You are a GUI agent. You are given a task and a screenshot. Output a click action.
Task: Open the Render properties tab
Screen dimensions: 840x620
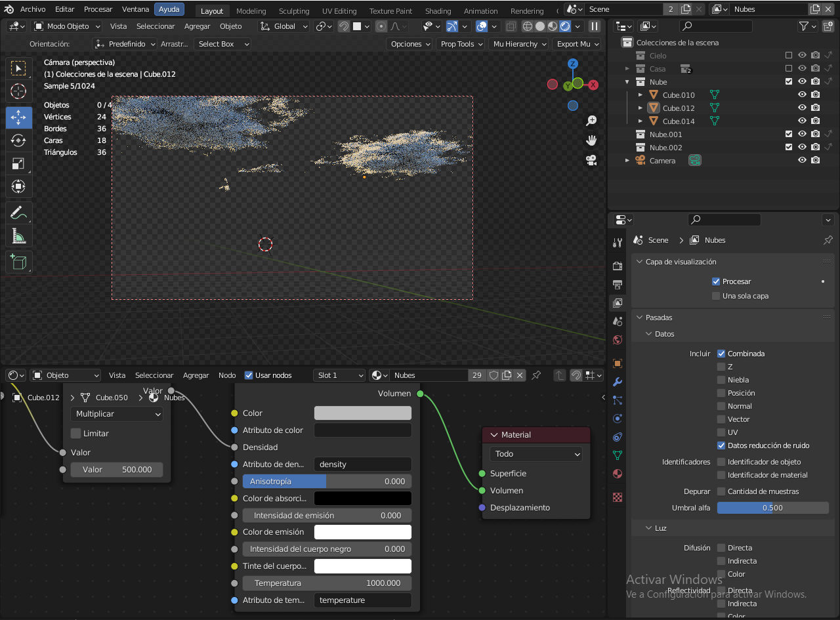pyautogui.click(x=617, y=266)
